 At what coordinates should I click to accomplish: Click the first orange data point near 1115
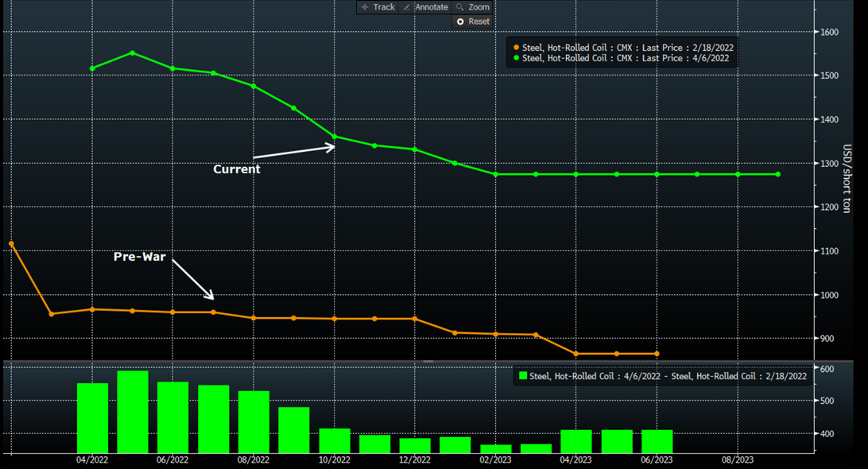[x=11, y=244]
